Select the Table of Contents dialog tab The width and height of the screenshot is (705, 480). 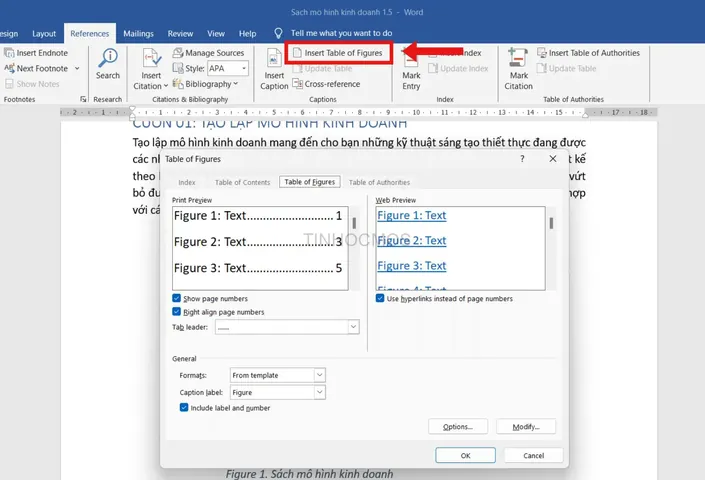(242, 182)
